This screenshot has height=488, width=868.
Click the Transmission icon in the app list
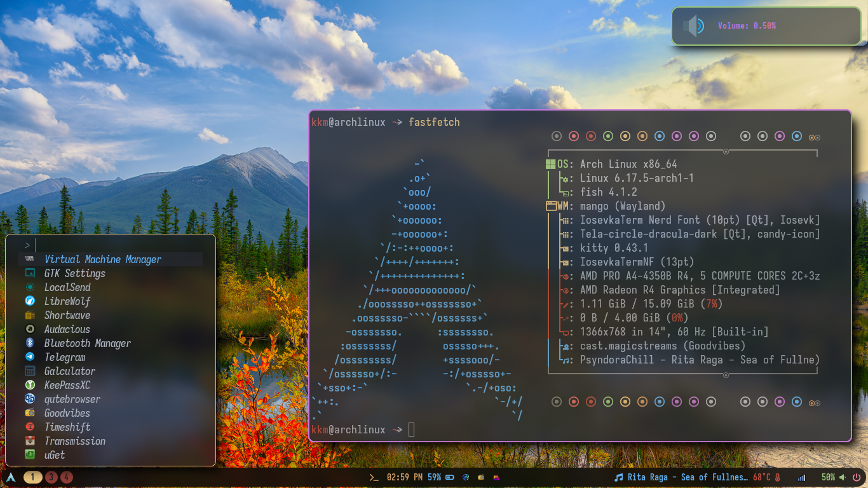pos(30,441)
